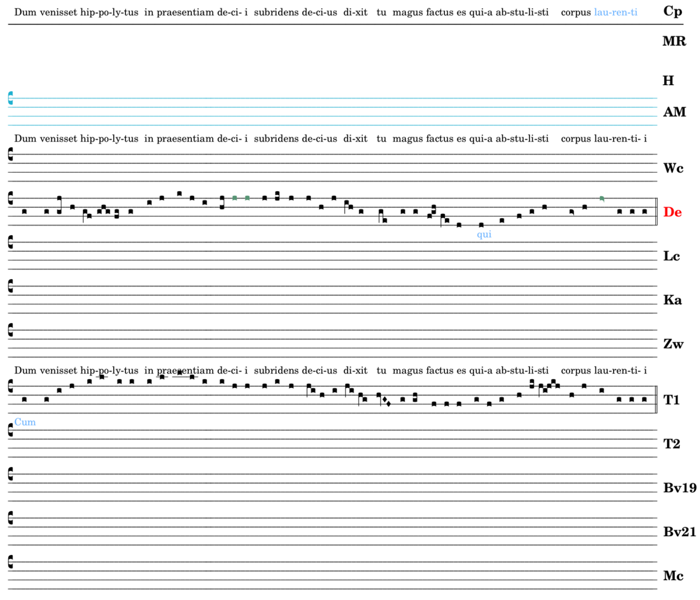Select the clef on the T1 staff

[11, 386]
